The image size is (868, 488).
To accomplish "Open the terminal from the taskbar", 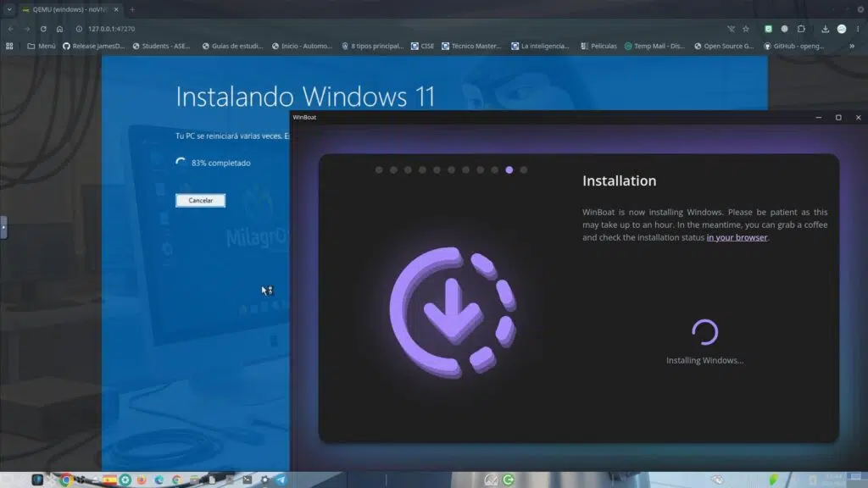I will click(247, 480).
